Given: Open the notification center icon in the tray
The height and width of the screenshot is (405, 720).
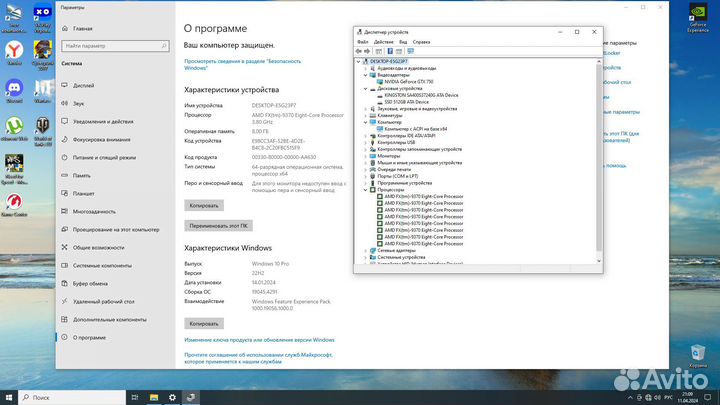Looking at the screenshot, I should [x=708, y=398].
